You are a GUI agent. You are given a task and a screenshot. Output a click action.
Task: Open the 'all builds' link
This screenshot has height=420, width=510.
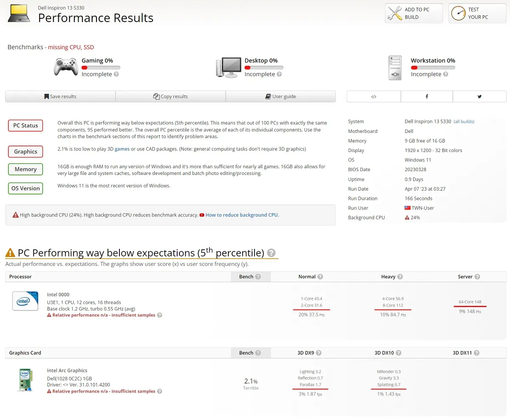[464, 121]
